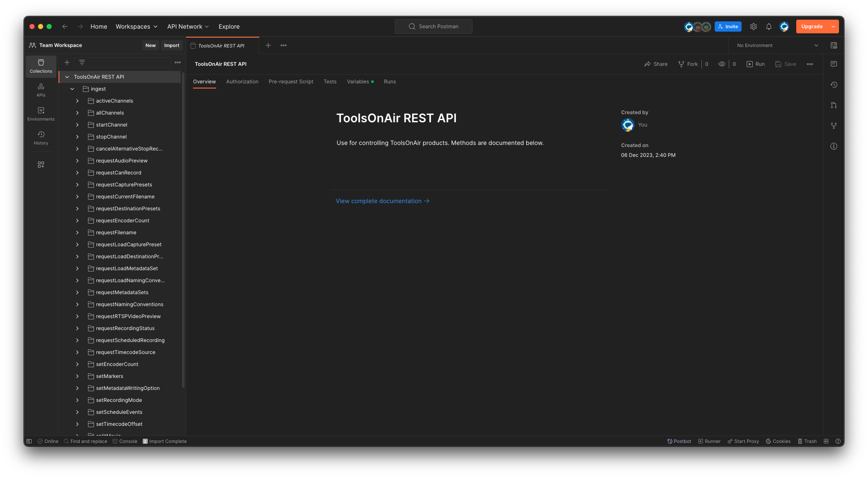Viewport: 868px width, 478px height.
Task: Click the Import button
Action: tap(172, 45)
